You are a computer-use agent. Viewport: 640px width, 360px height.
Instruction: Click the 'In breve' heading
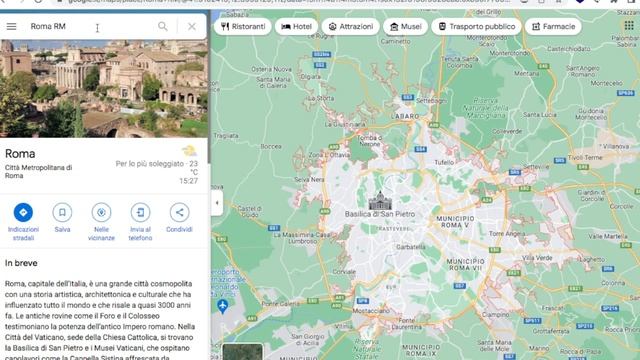[21, 263]
